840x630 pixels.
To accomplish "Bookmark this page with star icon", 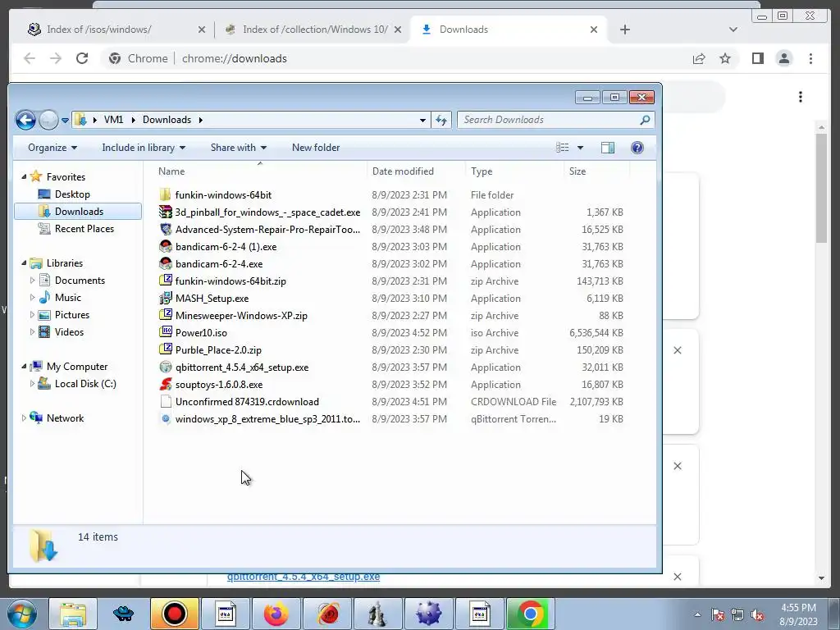I will click(x=725, y=58).
